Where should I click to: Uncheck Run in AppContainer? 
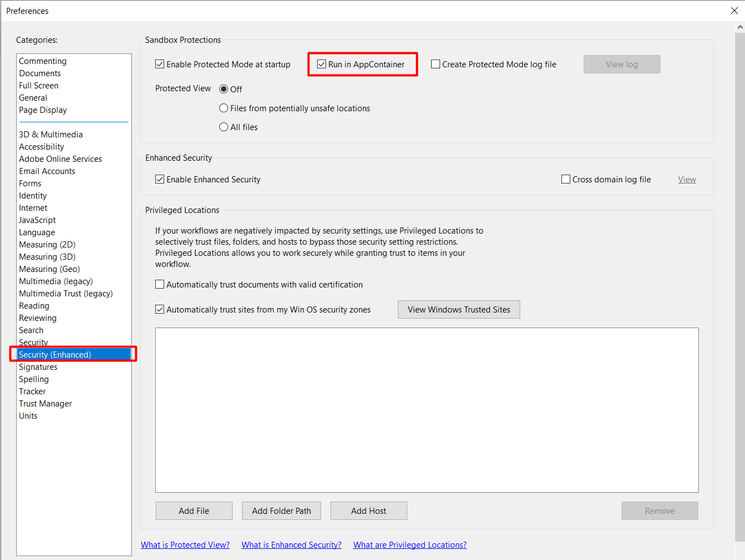tap(321, 64)
